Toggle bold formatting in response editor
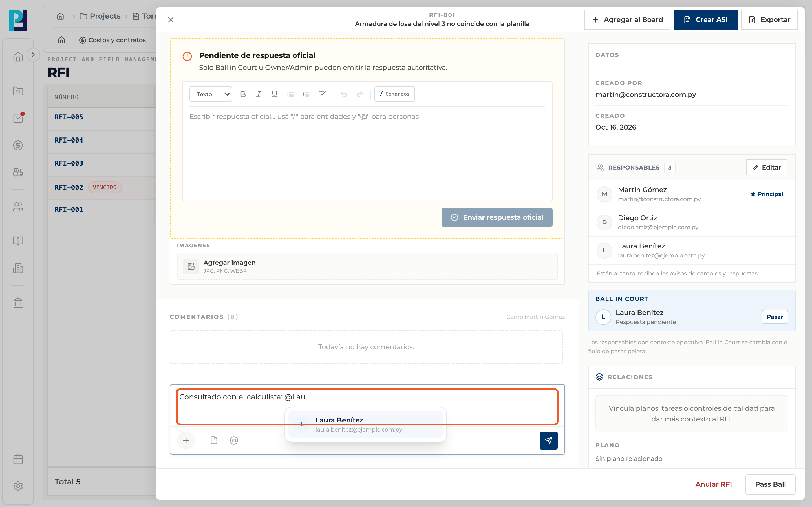The image size is (812, 507). click(243, 94)
